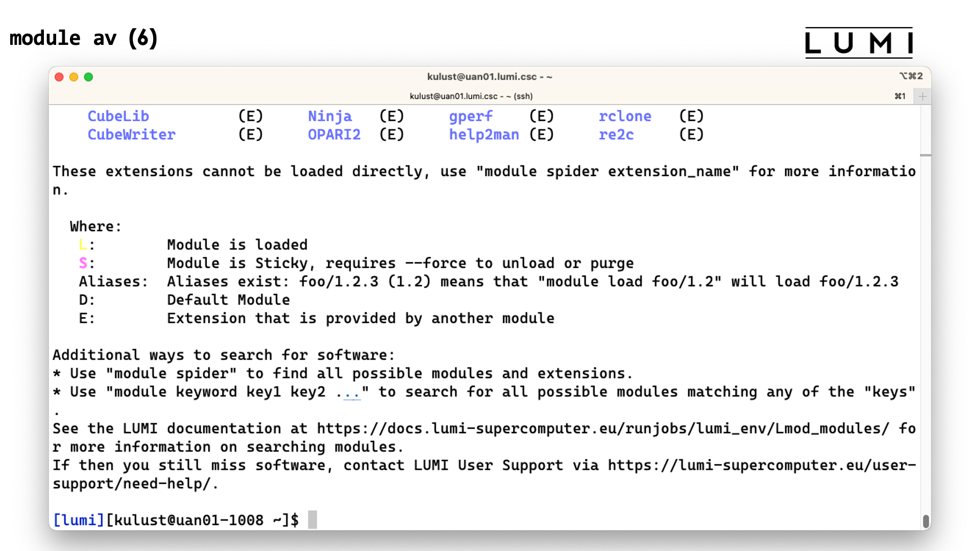Screen dimensions: 980x551
Task: Click the [kulust@uan01-1008 ~]$ prompt text
Action: click(202, 520)
